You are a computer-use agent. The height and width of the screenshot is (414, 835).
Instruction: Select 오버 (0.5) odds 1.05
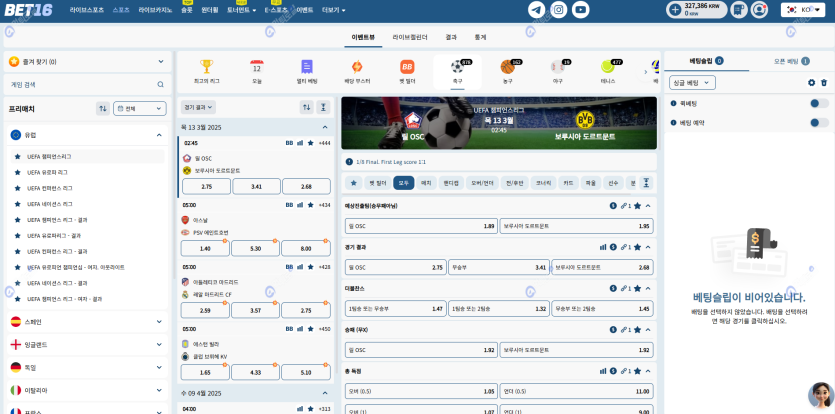pos(421,391)
